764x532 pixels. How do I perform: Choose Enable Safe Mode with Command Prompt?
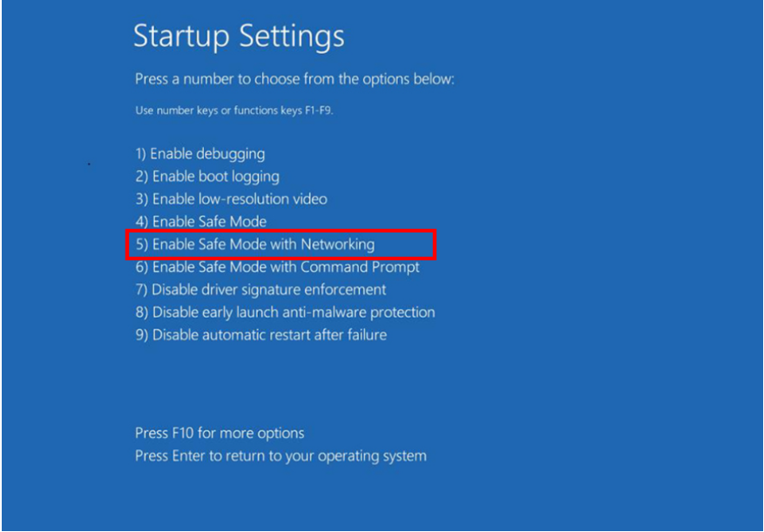[x=278, y=267]
